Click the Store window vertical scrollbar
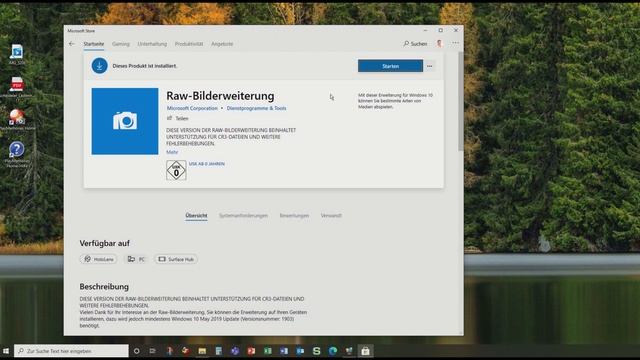Screen dimensions: 640x360 [x=461, y=102]
